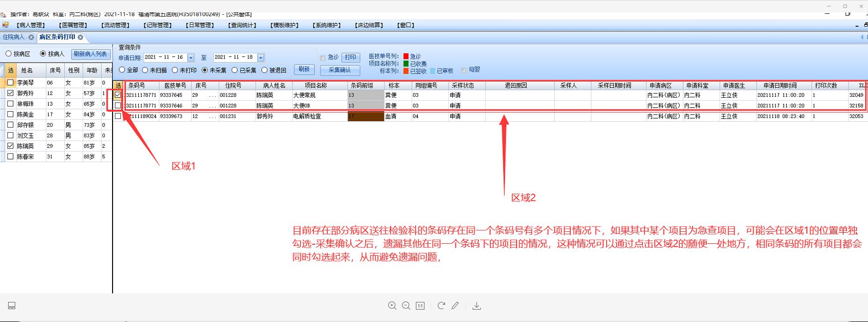Open the 流动管理 menu
This screenshot has height=322, width=868.
click(115, 25)
